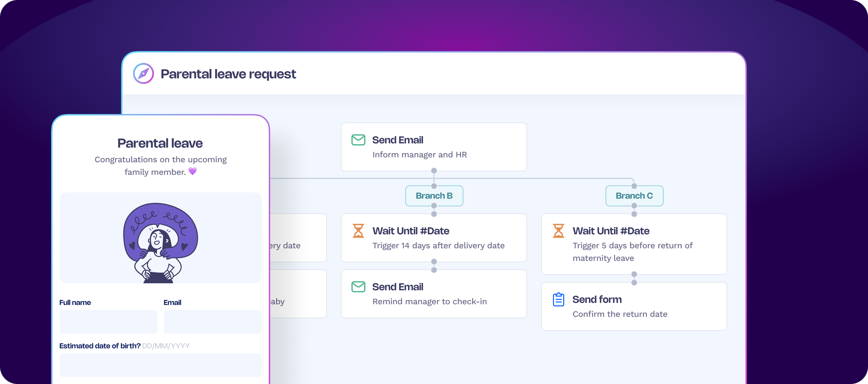Click the Full name input field
This screenshot has height=384, width=868.
point(108,322)
